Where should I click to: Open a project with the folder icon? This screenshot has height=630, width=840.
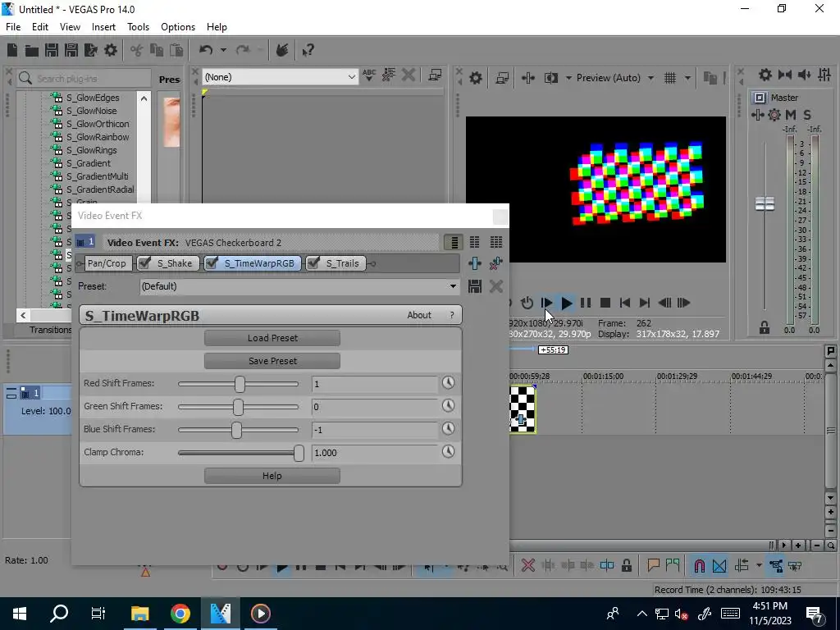point(32,50)
